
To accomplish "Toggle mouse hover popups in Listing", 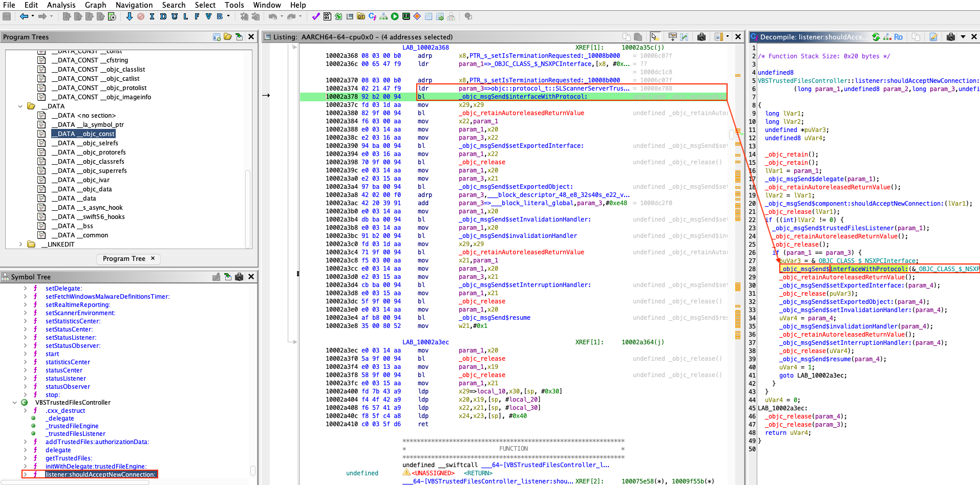I will click(655, 37).
